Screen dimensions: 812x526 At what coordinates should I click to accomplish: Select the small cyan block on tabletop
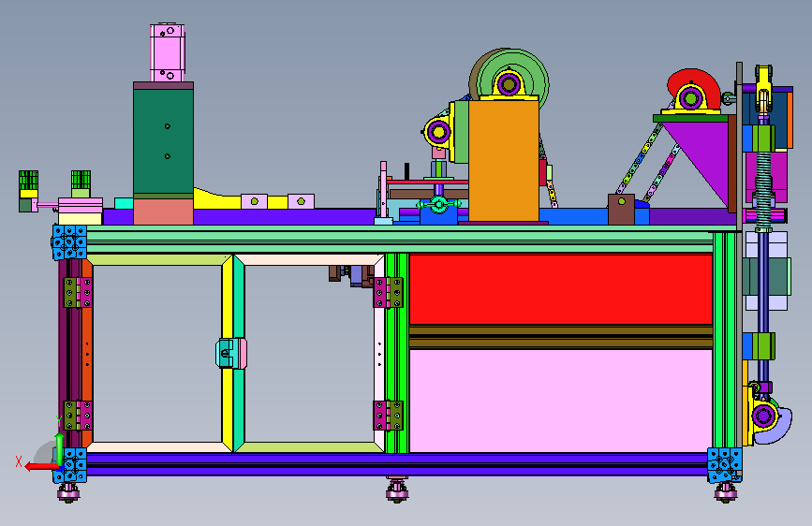pyautogui.click(x=124, y=203)
